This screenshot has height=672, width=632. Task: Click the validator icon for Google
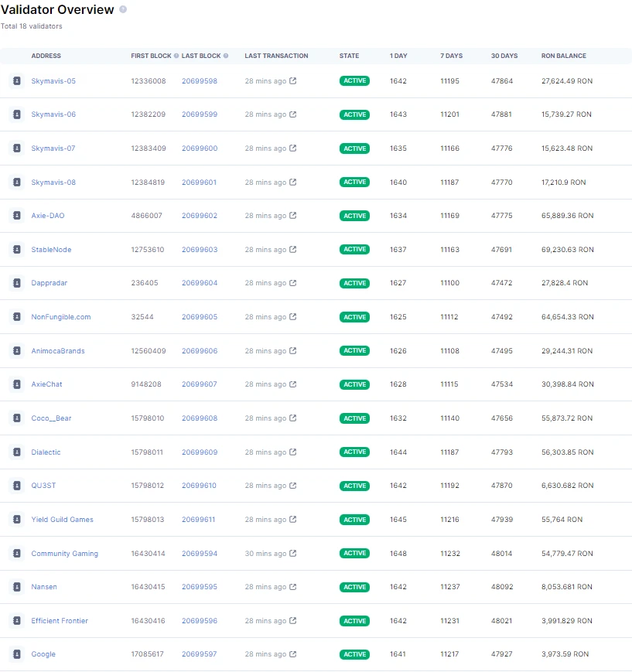(x=17, y=654)
